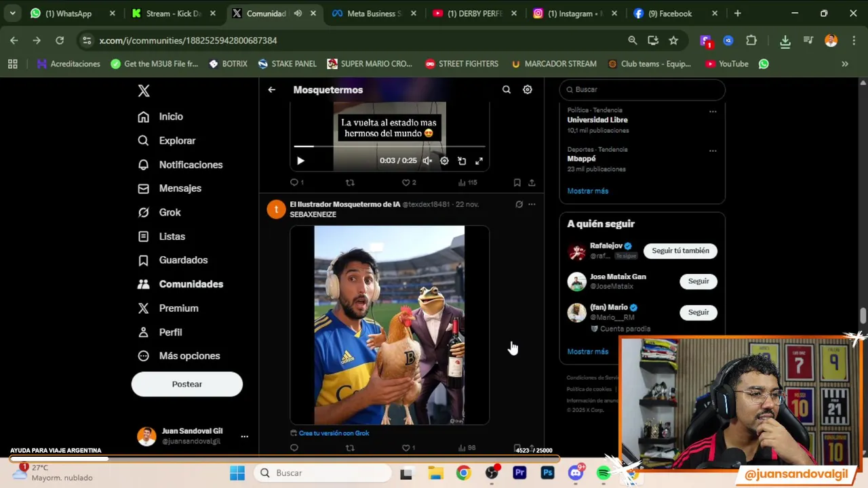Screen dimensions: 868x488
Task: Bookmark this page with star icon
Action: [x=673, y=41]
